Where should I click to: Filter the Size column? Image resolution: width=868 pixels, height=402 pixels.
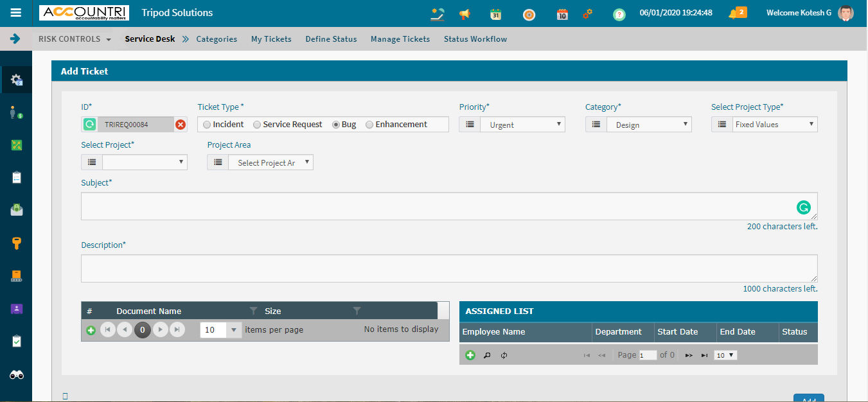pyautogui.click(x=357, y=311)
